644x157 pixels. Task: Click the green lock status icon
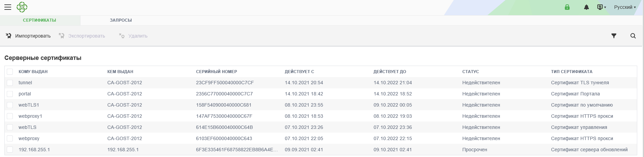click(567, 7)
